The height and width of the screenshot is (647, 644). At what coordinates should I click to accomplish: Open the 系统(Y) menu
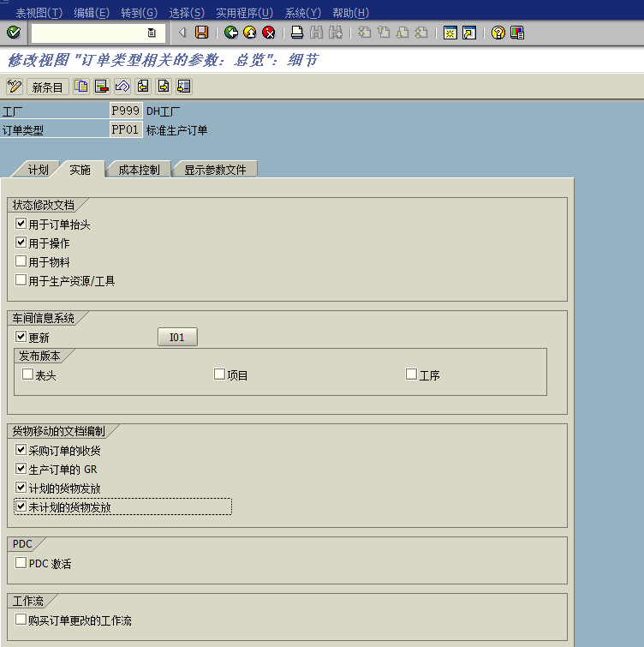pyautogui.click(x=303, y=13)
